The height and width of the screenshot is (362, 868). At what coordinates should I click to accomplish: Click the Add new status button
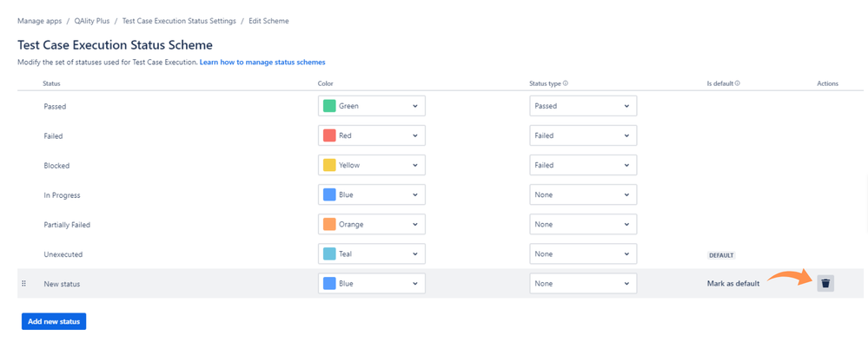coord(54,322)
